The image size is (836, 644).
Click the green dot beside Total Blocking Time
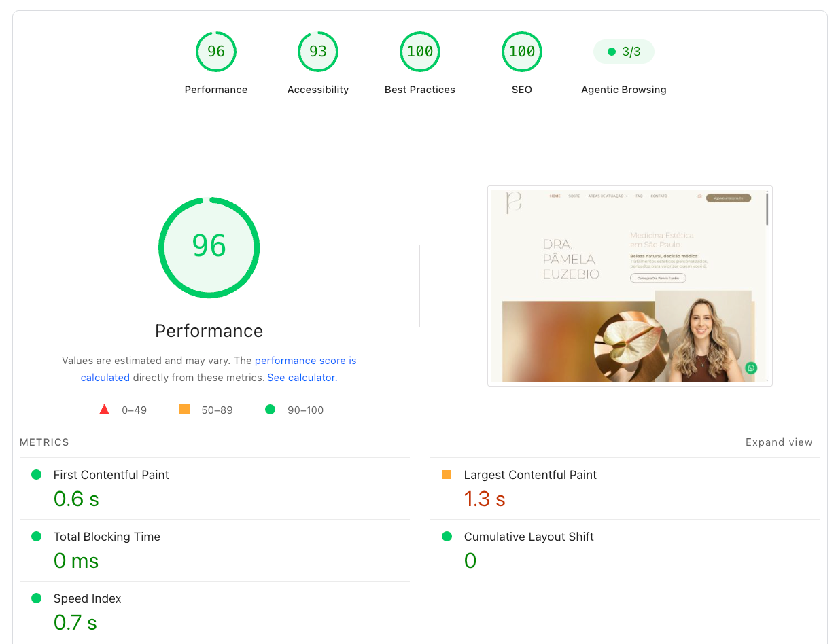coord(37,537)
